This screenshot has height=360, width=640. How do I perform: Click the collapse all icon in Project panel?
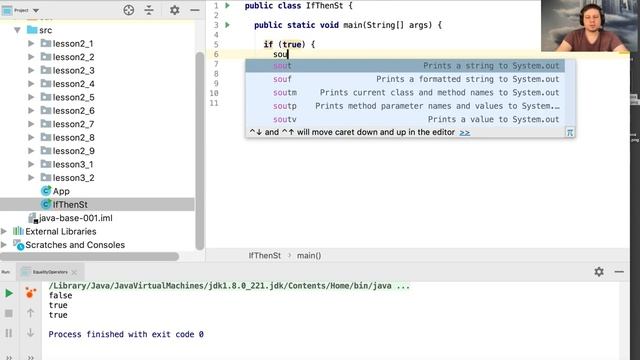tap(149, 10)
